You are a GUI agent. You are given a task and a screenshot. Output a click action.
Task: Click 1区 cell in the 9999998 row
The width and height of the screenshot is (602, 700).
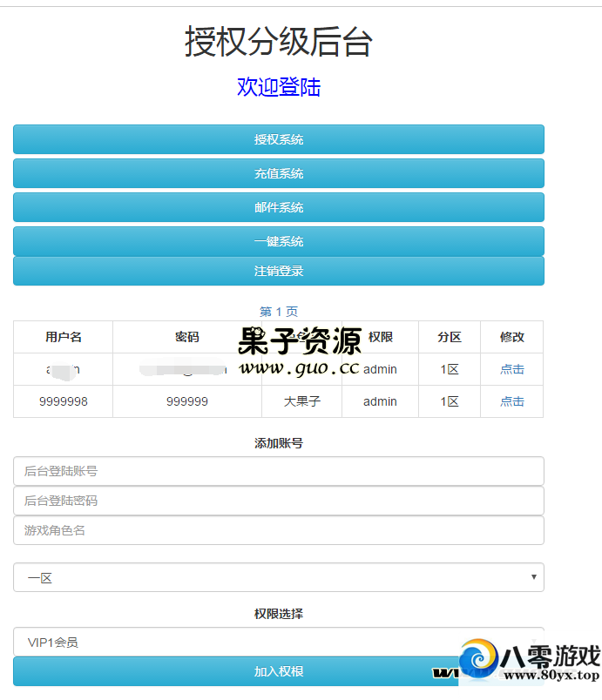(x=450, y=401)
